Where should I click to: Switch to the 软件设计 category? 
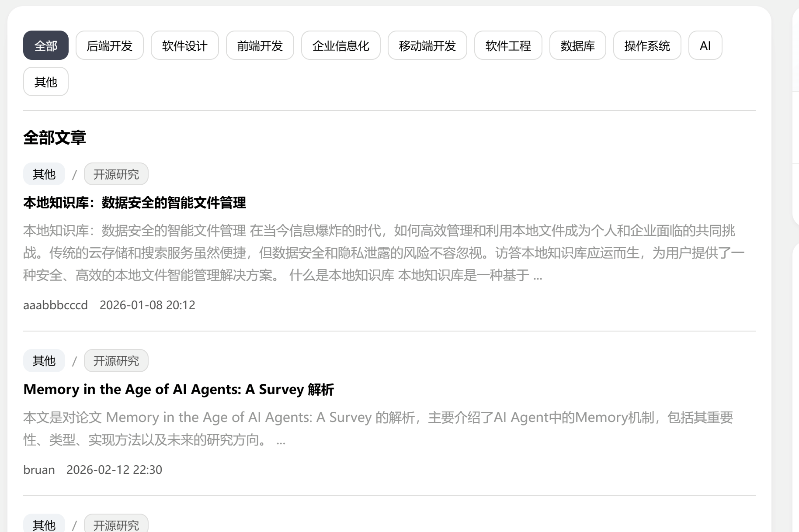(185, 45)
